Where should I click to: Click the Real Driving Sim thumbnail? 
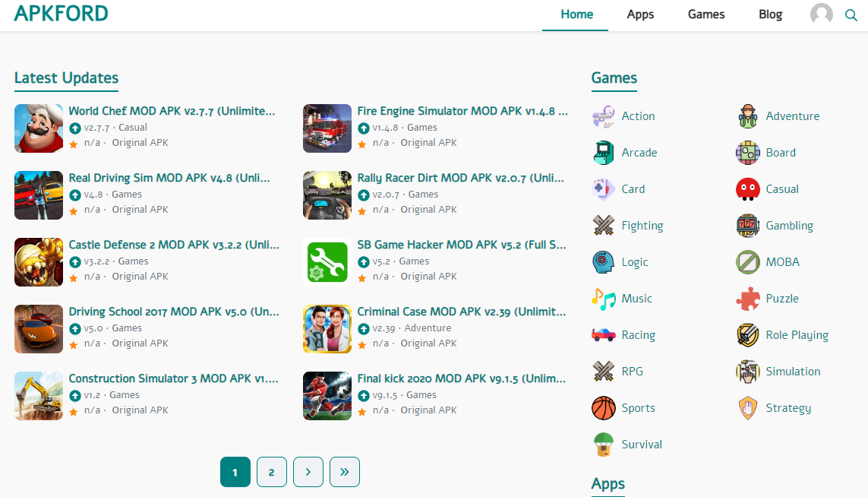point(39,195)
